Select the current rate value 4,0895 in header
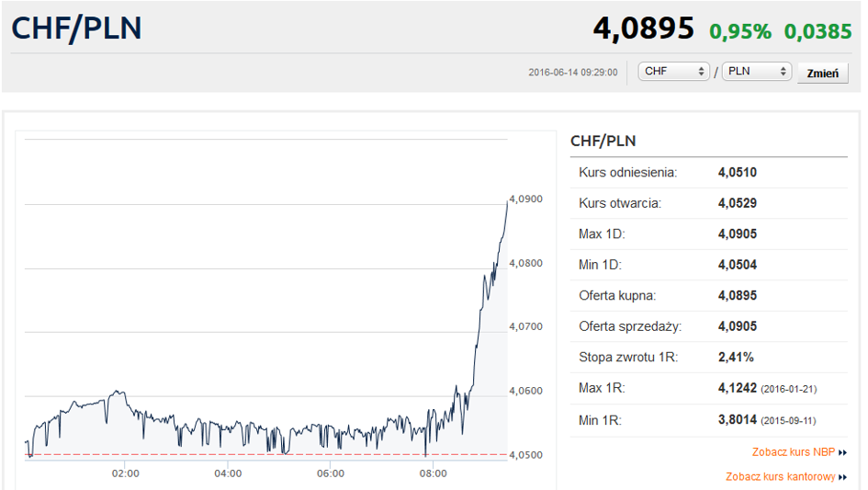Viewport: 868px width, 490px height. [643, 28]
